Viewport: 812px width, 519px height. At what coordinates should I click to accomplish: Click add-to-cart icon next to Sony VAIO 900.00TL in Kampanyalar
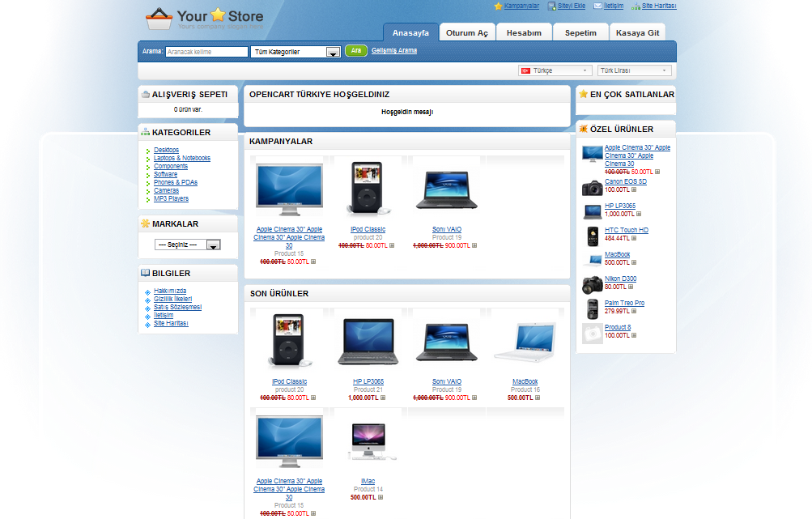[474, 245]
